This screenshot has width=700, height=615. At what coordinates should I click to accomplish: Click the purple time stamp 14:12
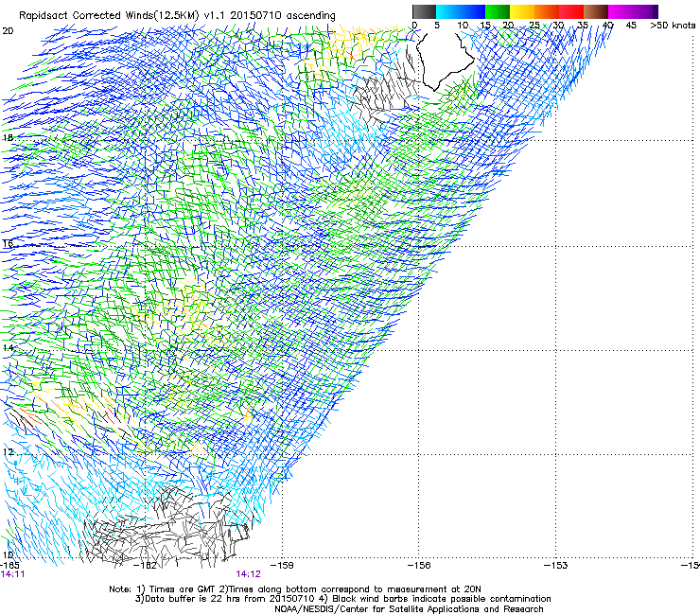click(248, 574)
